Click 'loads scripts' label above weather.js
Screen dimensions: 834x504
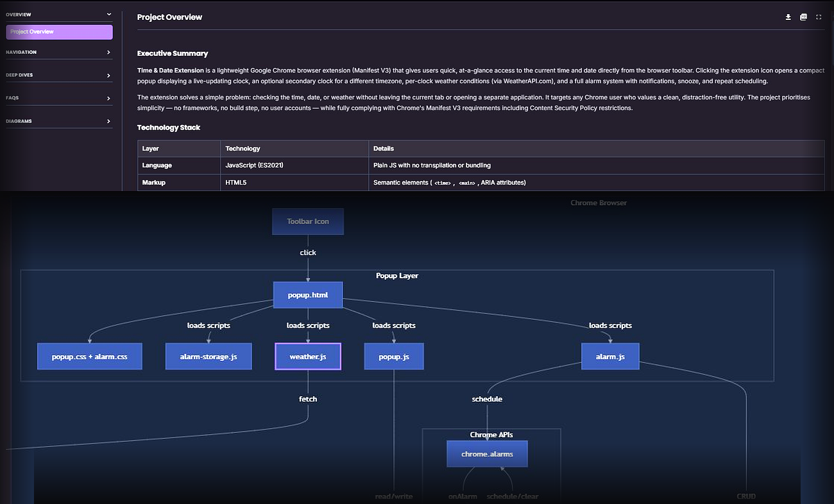308,326
